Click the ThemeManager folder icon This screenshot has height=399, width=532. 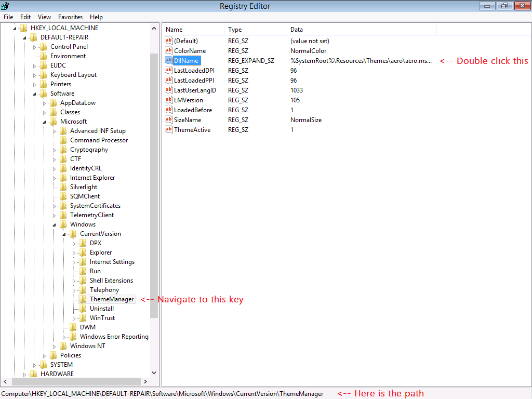83,299
